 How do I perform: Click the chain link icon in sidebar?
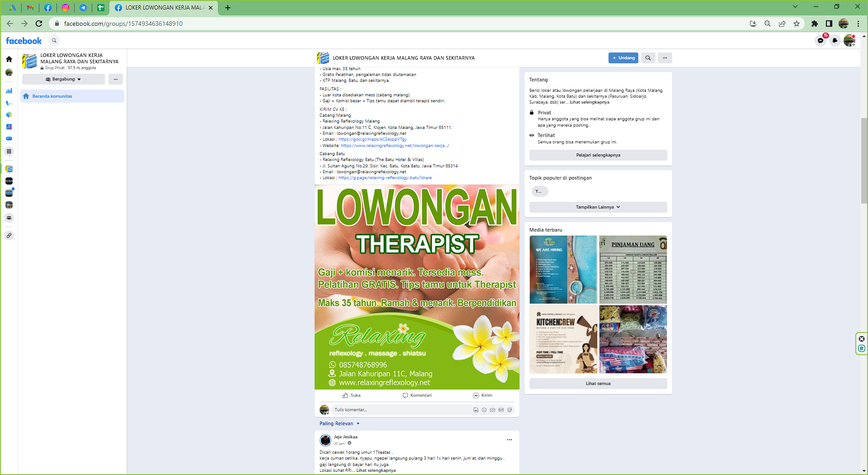9,235
